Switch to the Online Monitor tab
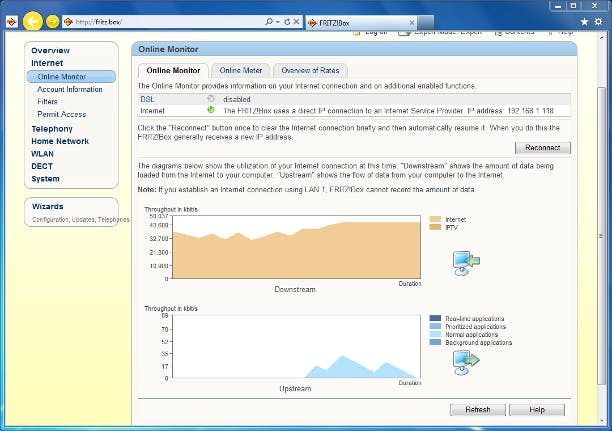Image resolution: width=612 pixels, height=431 pixels. pos(173,70)
